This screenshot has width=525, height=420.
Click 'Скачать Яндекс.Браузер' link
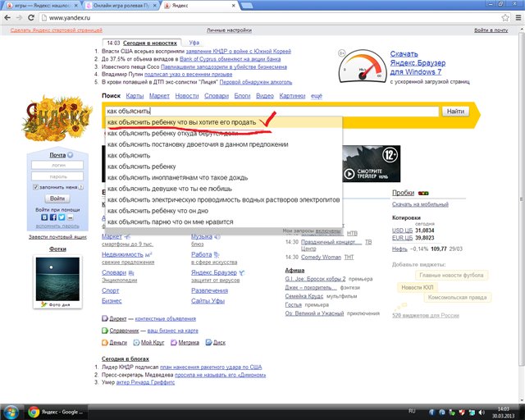(x=418, y=63)
